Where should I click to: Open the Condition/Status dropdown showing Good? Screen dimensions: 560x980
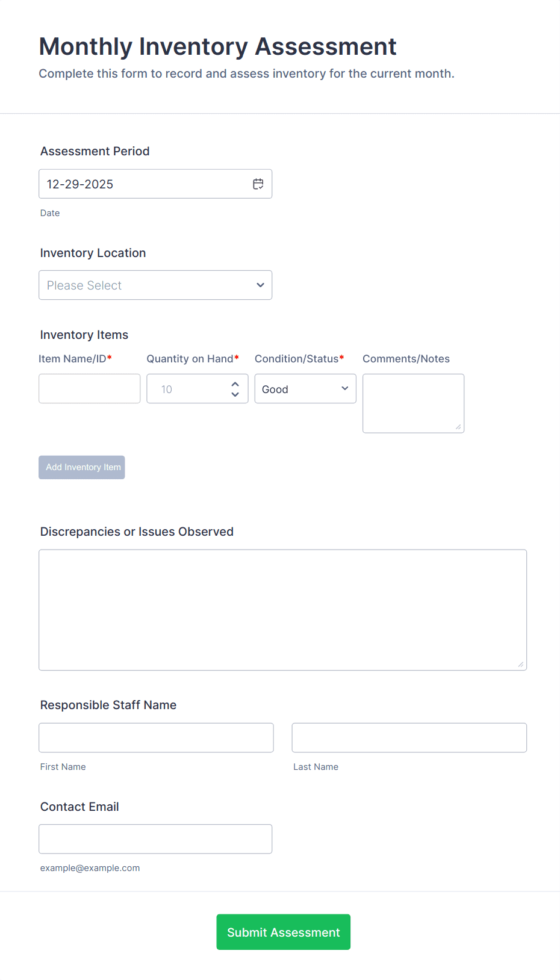tap(305, 389)
